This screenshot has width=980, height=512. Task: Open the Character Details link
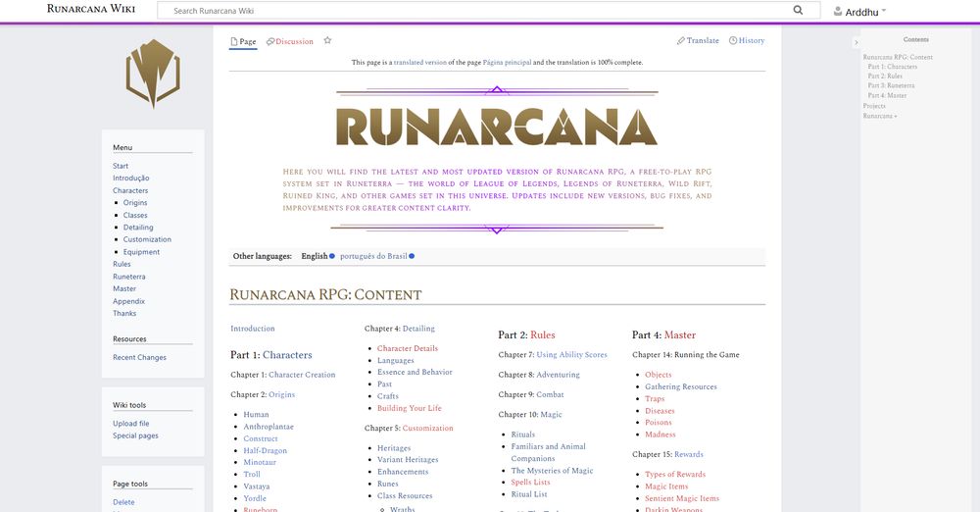tap(408, 348)
